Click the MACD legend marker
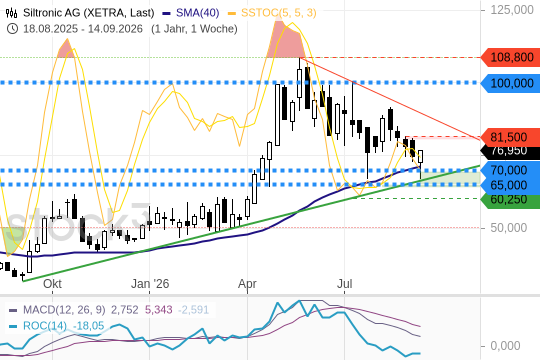This screenshot has height=360, width=540. (13, 310)
